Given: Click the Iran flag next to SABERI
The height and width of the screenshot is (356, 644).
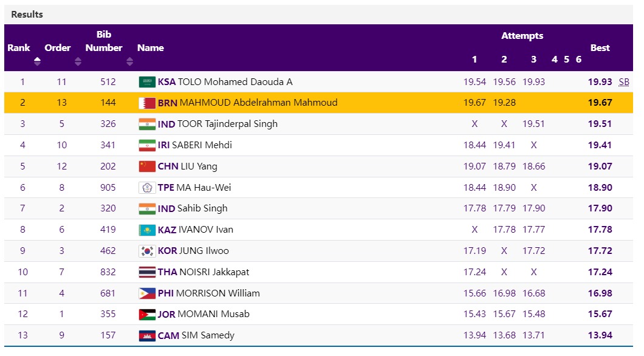Looking at the screenshot, I should [147, 146].
